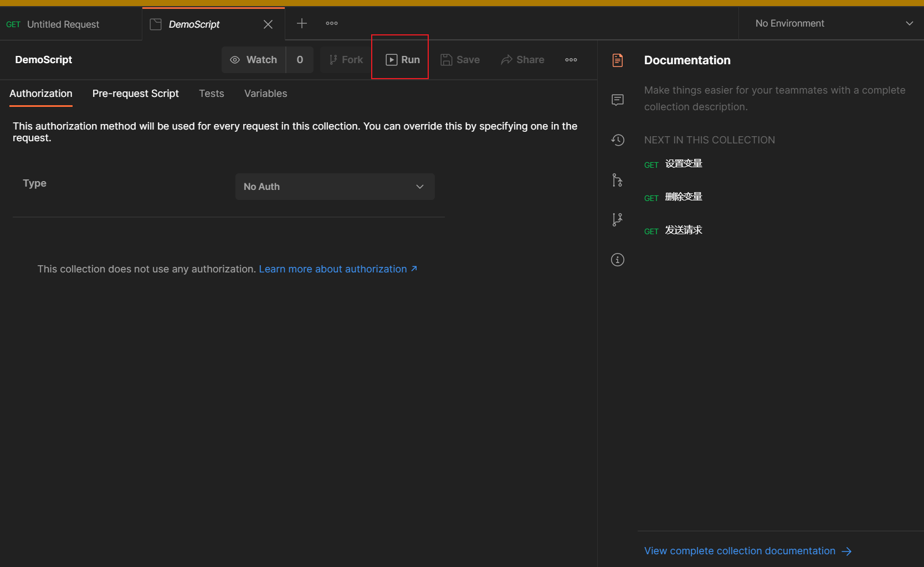Image resolution: width=924 pixels, height=567 pixels.
Task: Click the Save button
Action: click(460, 60)
